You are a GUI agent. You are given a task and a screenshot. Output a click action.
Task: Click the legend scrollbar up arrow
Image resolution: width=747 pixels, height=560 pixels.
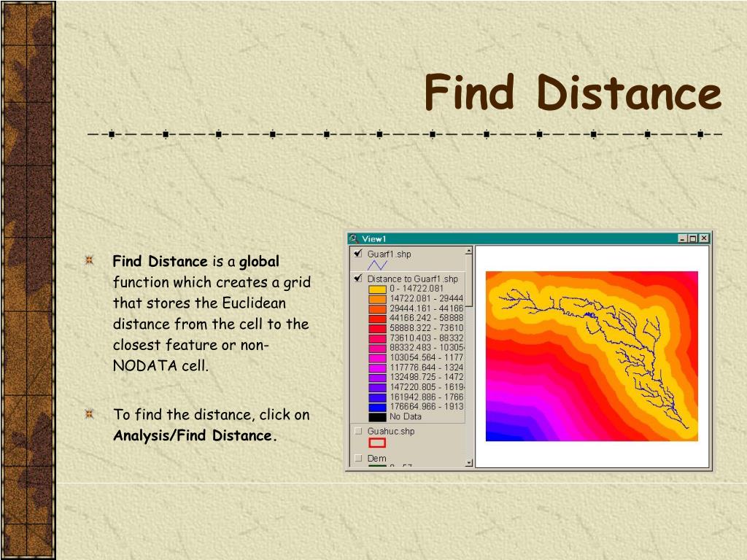pyautogui.click(x=469, y=251)
